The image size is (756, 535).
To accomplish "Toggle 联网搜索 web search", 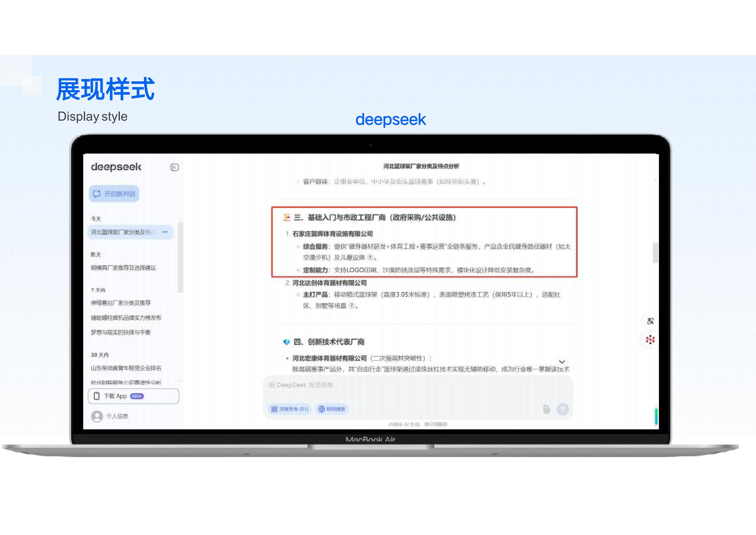I will pyautogui.click(x=332, y=409).
